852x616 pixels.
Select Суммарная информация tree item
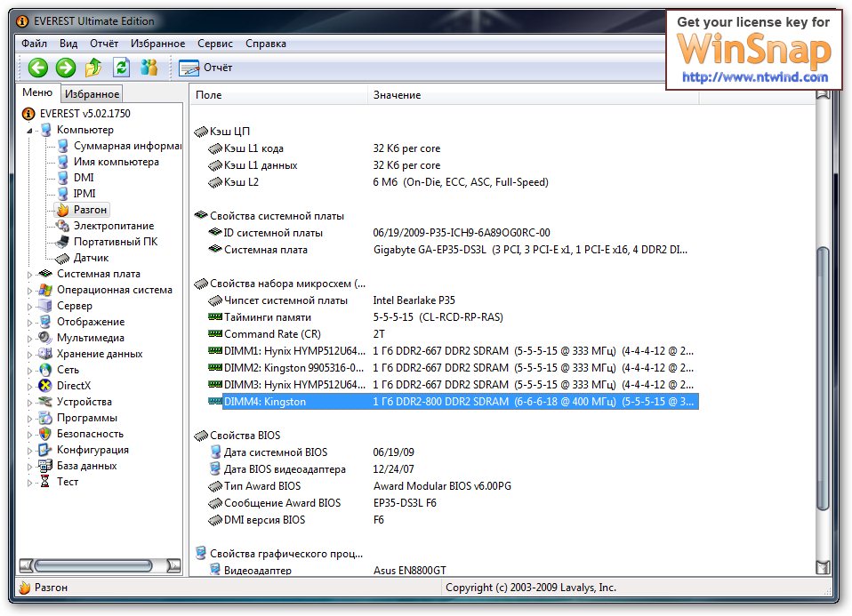[x=127, y=146]
